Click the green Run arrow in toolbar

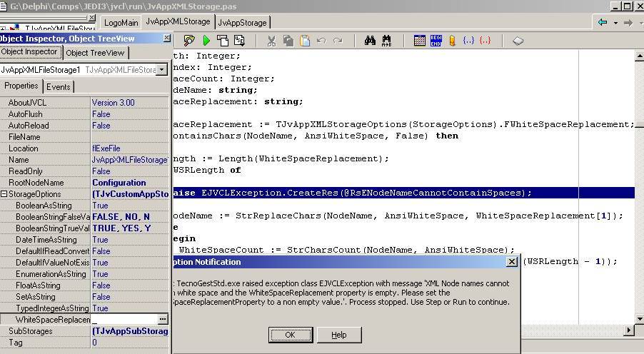click(206, 41)
